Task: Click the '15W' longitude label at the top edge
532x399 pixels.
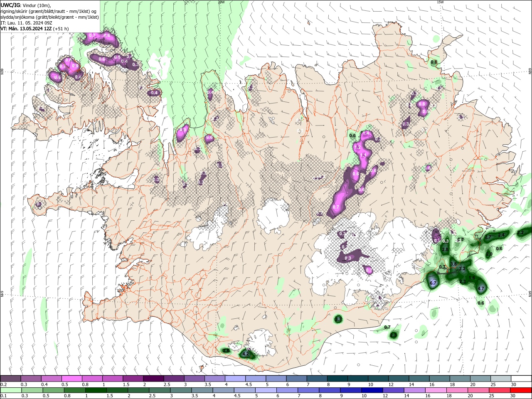Action: [440, 2]
